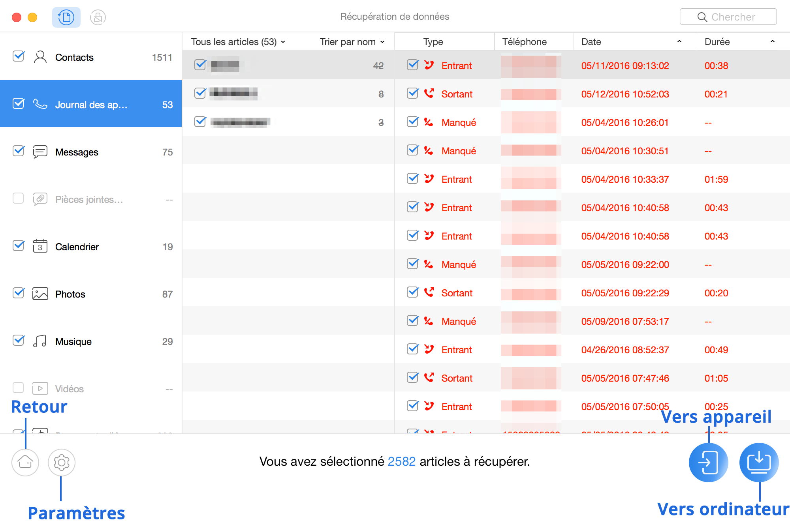Toggle the Calendrier category checkbox
Viewport: 790px width, 532px height.
(18, 246)
